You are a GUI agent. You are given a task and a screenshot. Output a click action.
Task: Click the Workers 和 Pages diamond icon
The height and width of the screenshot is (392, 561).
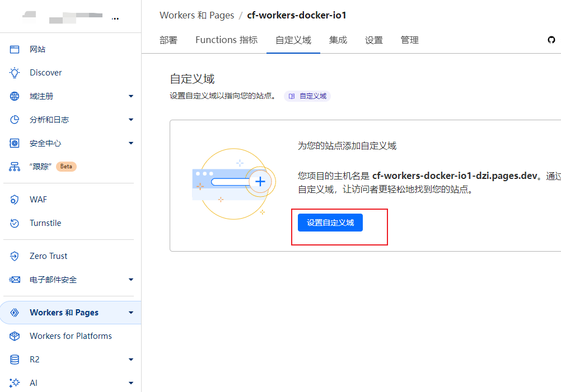[15, 313]
